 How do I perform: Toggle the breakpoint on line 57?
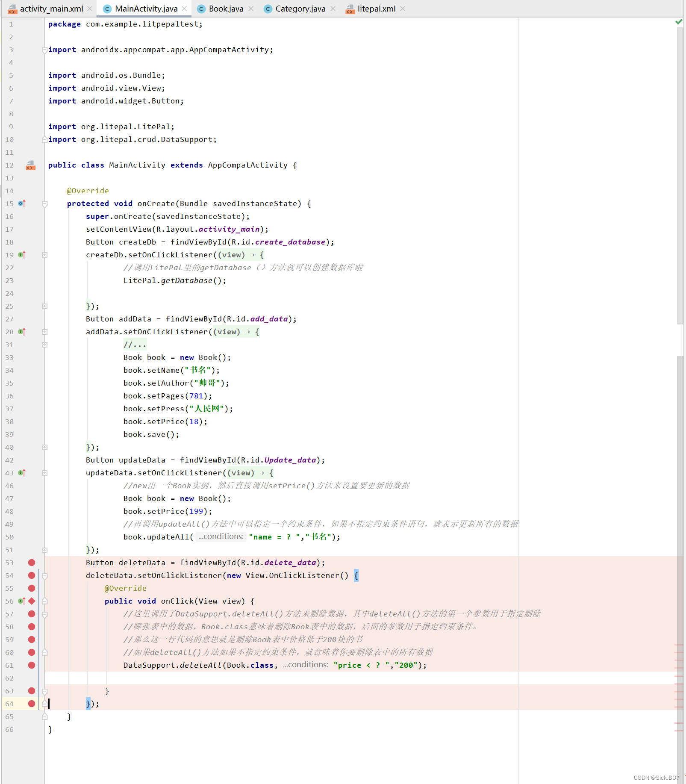coord(32,614)
